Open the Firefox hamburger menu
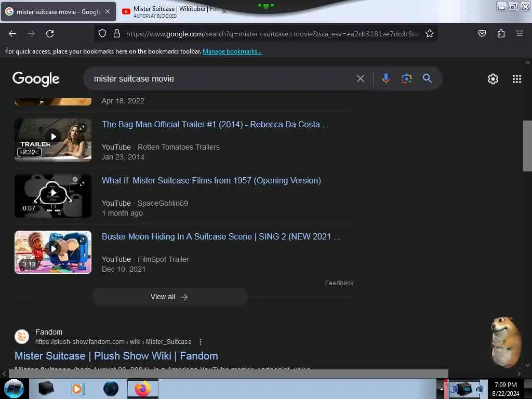The image size is (532, 399). click(x=520, y=33)
